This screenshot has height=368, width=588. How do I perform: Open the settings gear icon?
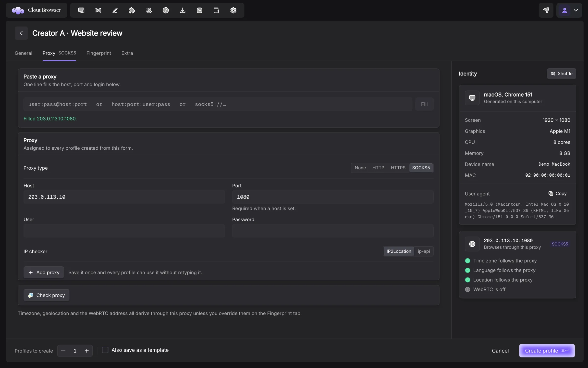[233, 10]
